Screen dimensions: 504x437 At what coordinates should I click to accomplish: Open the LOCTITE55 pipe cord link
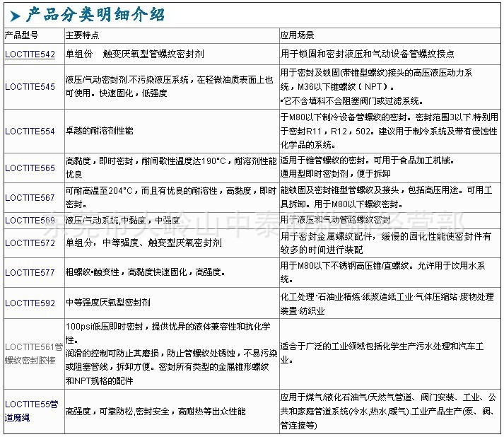32,411
